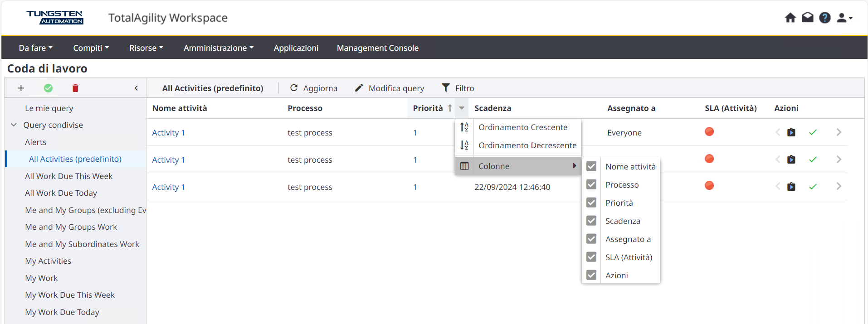Open the mail inbox icon

[807, 18]
